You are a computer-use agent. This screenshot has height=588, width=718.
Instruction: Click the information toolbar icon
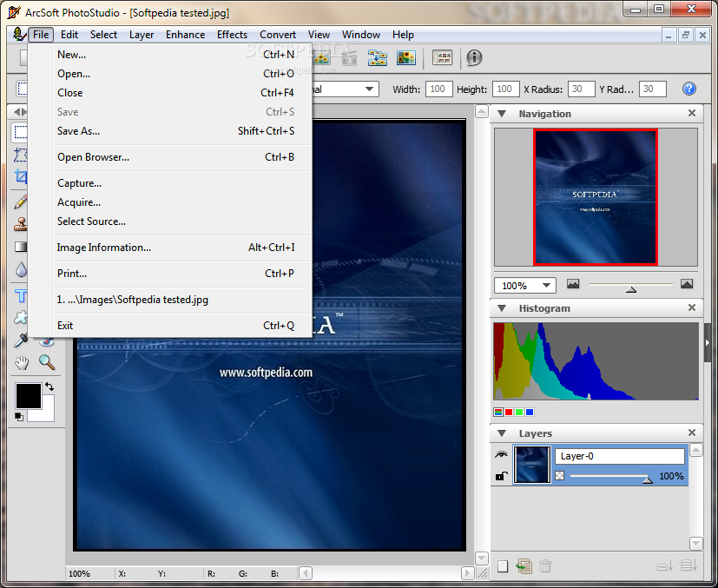pos(474,57)
